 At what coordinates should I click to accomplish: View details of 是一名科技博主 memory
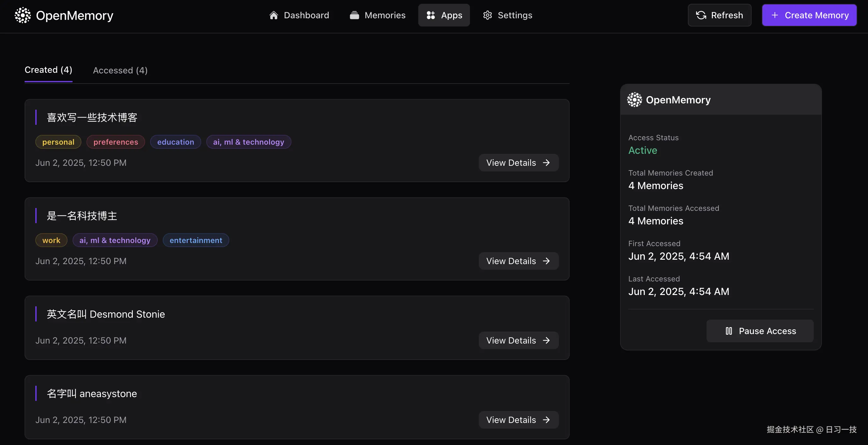tap(518, 261)
